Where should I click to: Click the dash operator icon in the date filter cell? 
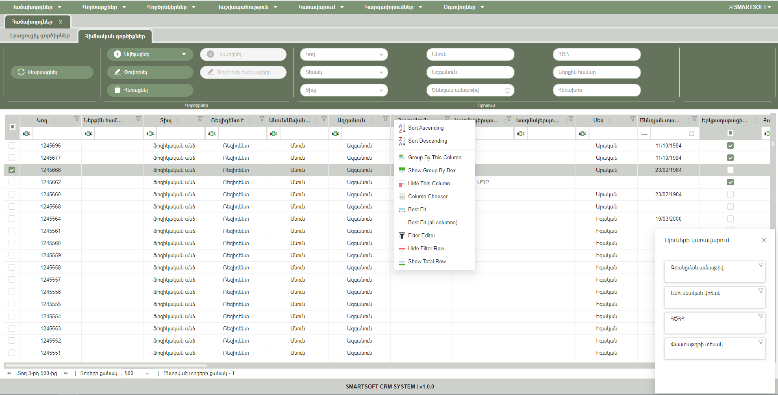(x=644, y=134)
